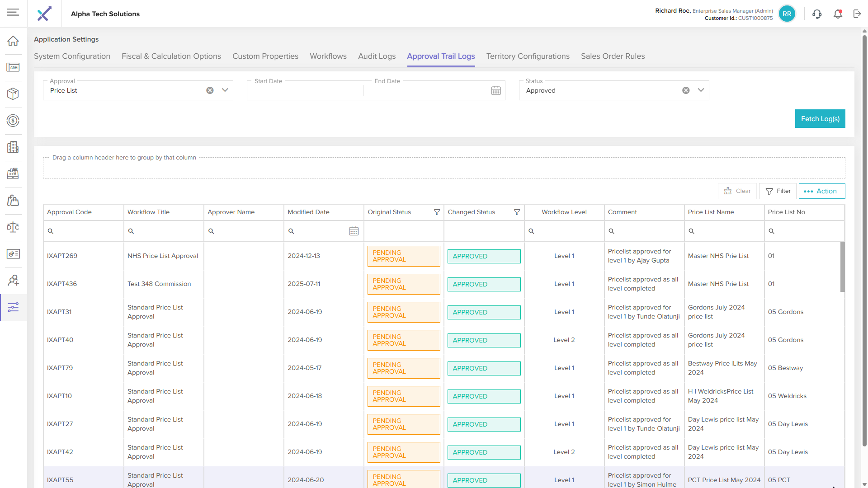Click the logout icon
The height and width of the screenshot is (488, 868).
857,14
